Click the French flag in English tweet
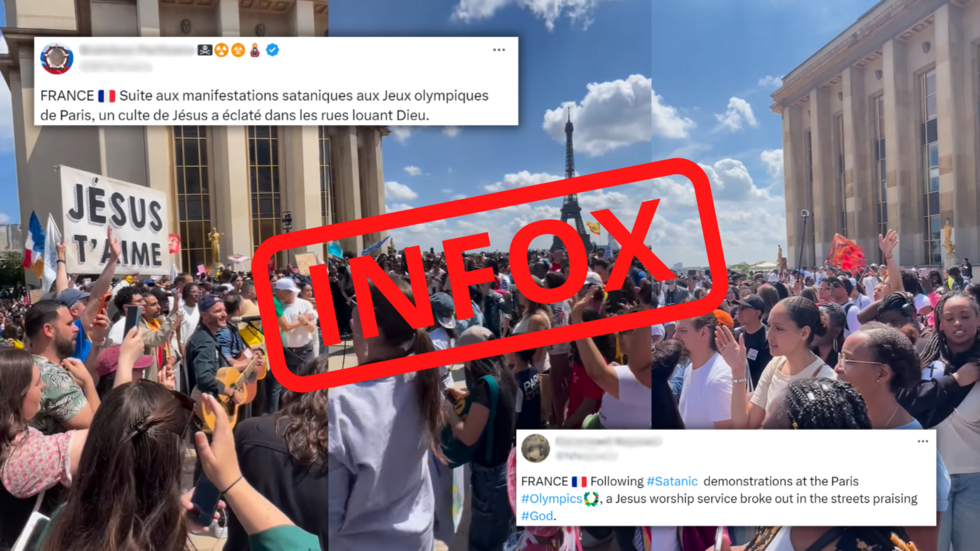The image size is (980, 551). click(x=579, y=482)
